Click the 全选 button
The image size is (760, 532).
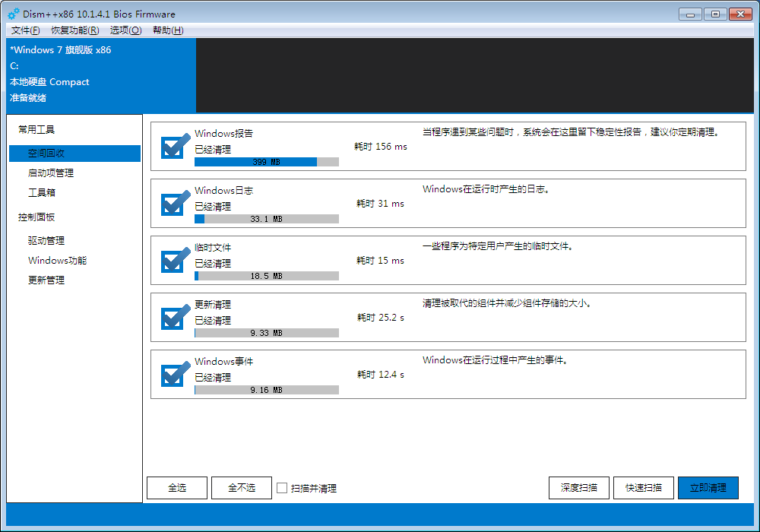point(177,488)
